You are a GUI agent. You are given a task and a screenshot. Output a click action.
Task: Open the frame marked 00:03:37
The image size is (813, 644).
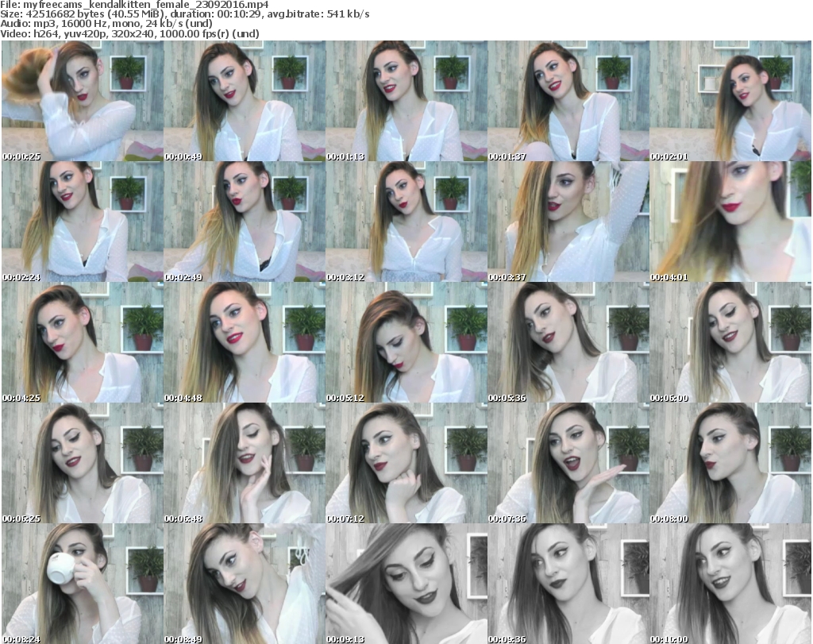pos(568,222)
